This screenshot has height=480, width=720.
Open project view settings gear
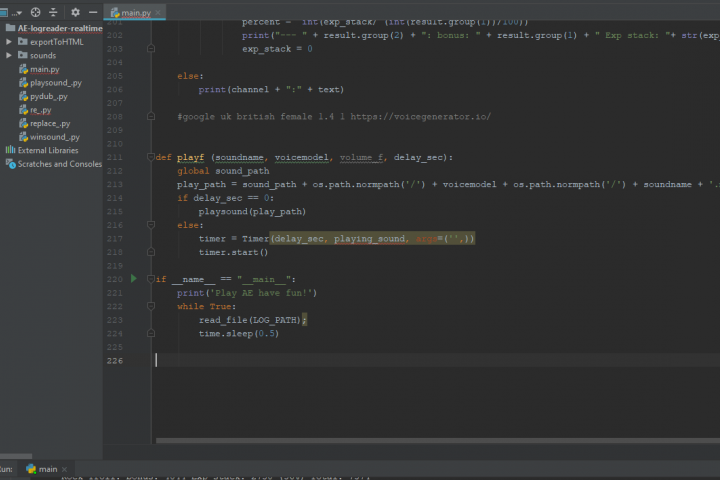coord(75,12)
